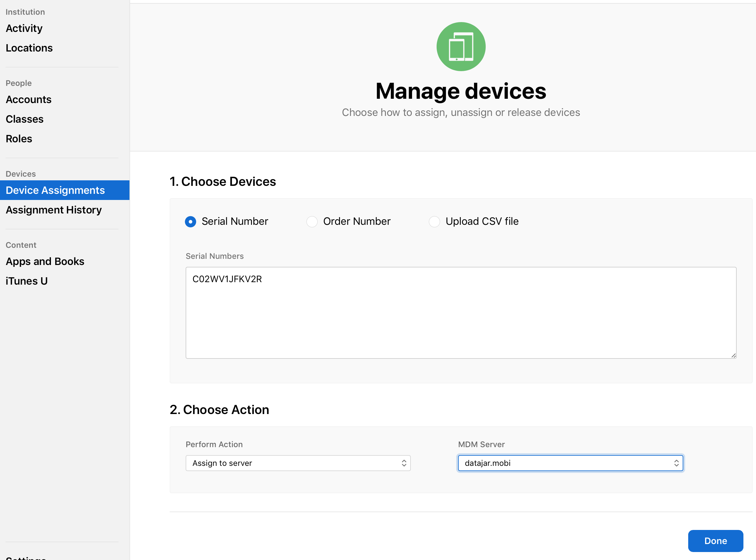Go to iTunes U
The image size is (756, 560).
[27, 281]
